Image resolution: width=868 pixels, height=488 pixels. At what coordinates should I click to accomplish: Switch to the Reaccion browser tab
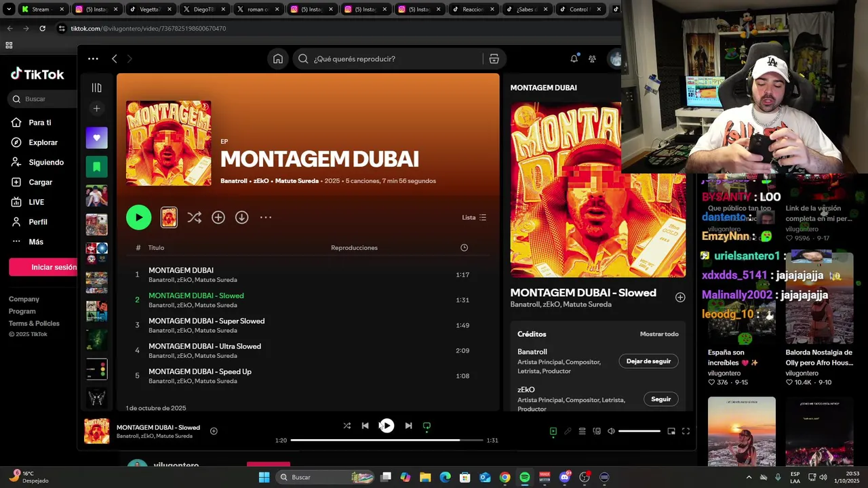coord(473,9)
